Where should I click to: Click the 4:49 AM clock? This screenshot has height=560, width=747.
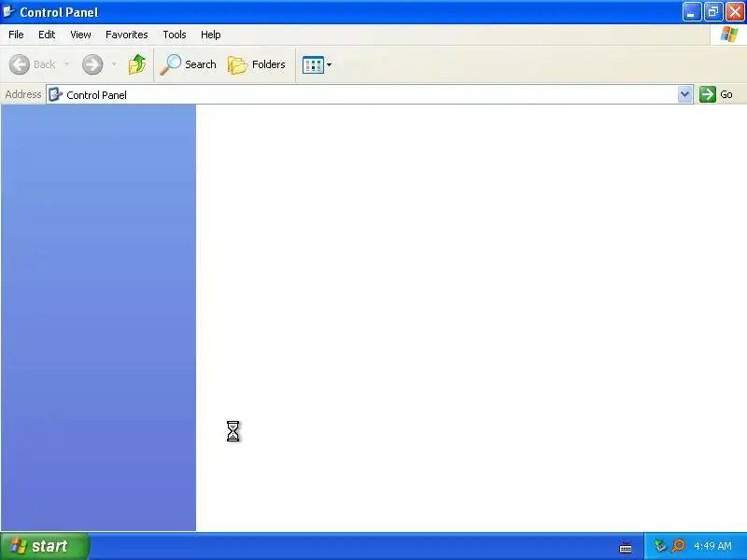(x=712, y=546)
